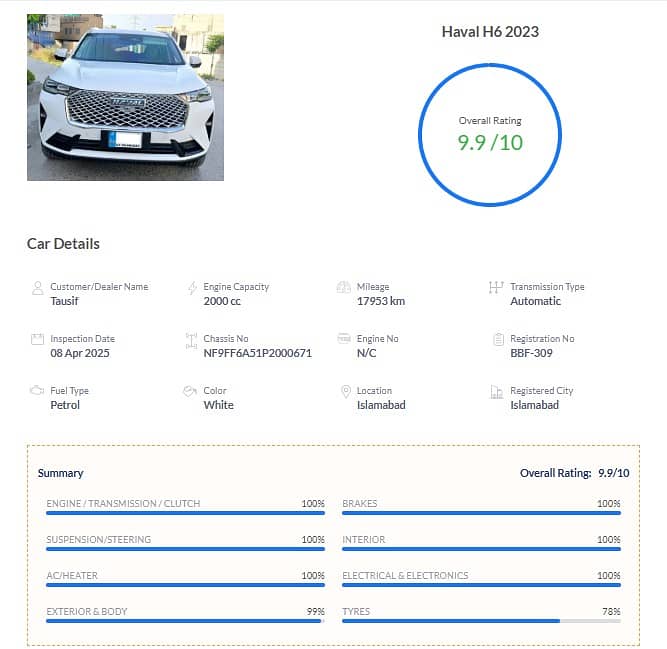Open the Haval H6 car photo

[x=125, y=97]
